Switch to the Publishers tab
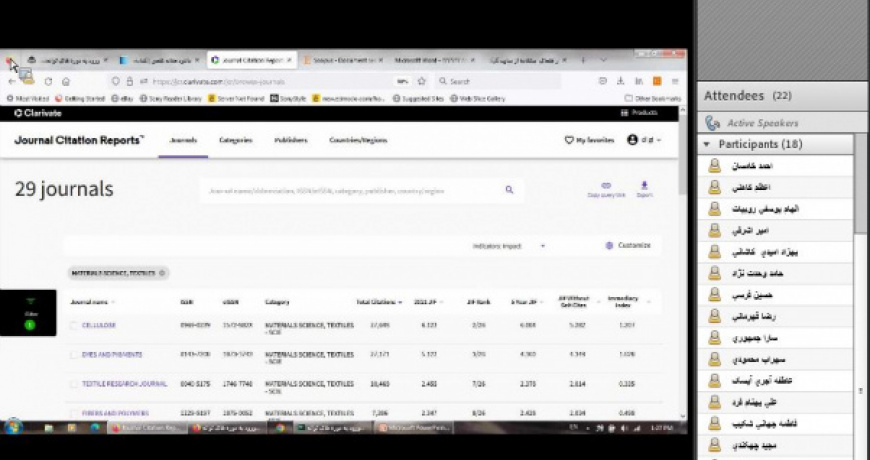The image size is (870, 460). point(291,140)
